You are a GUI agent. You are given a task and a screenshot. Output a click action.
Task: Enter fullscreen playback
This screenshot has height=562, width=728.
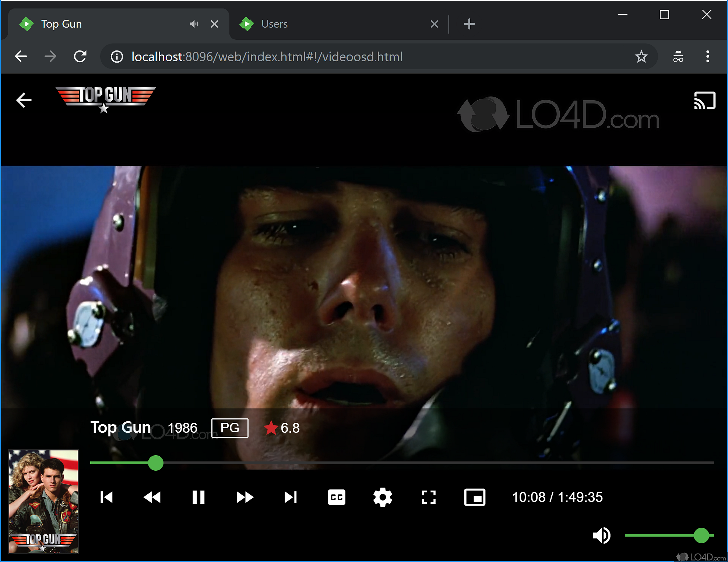tap(428, 497)
